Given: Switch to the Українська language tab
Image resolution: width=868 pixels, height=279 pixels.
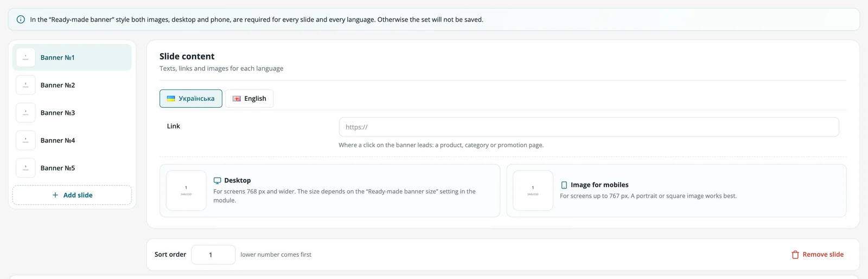Looking at the screenshot, I should click(x=191, y=99).
